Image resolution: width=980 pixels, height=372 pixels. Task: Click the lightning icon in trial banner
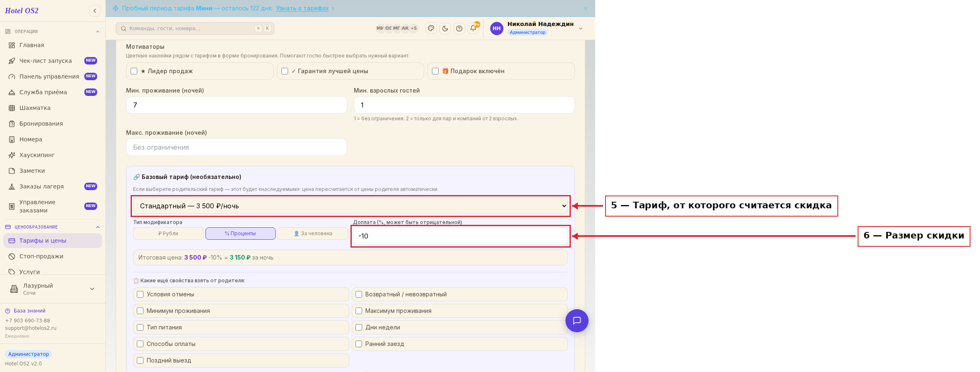point(116,8)
